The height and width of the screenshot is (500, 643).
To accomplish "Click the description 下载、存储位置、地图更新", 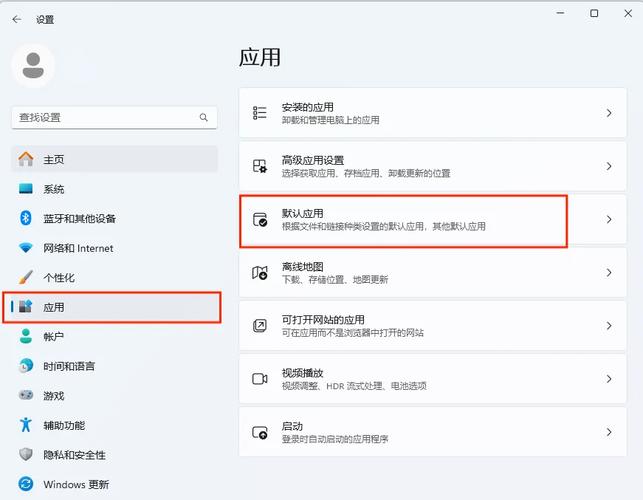I will click(x=335, y=280).
